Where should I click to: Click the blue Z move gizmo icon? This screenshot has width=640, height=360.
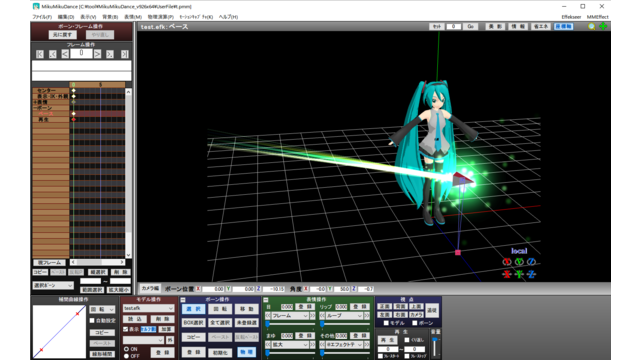pyautogui.click(x=531, y=274)
